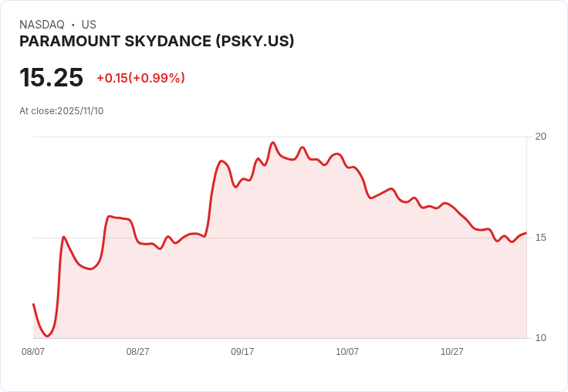Click the final point of the price line
This screenshot has height=392, width=568.
(x=526, y=233)
